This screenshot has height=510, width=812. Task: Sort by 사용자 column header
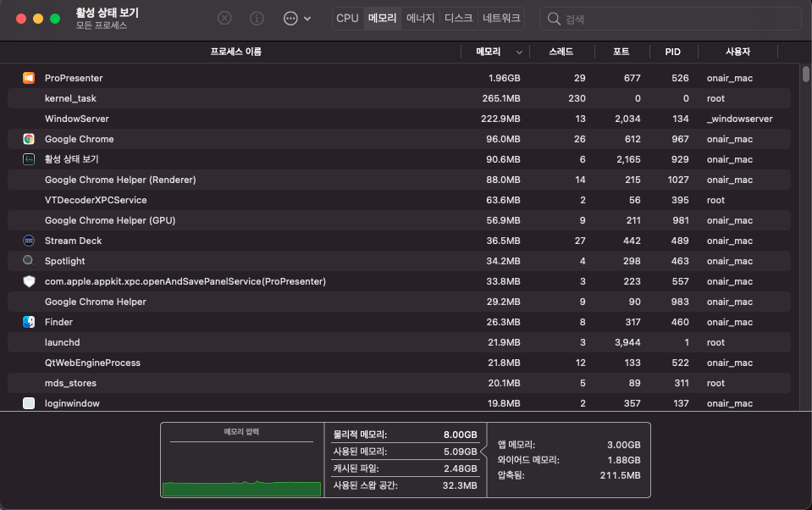(x=738, y=52)
